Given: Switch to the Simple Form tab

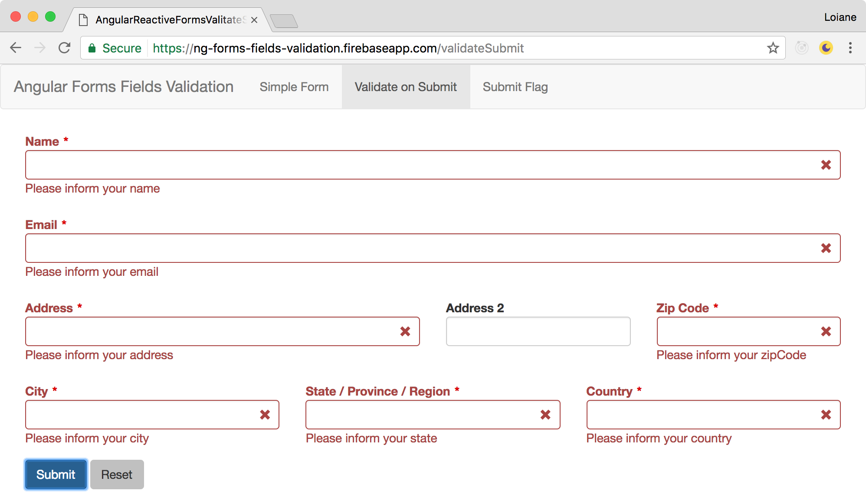Looking at the screenshot, I should pos(293,87).
